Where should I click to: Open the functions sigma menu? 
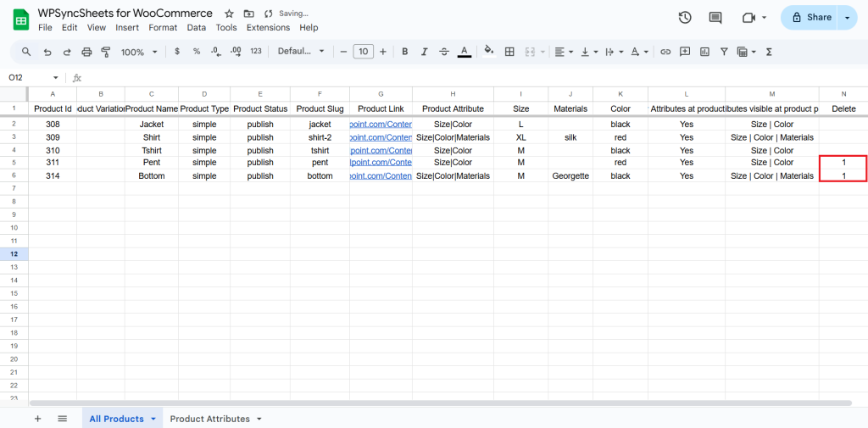click(769, 52)
